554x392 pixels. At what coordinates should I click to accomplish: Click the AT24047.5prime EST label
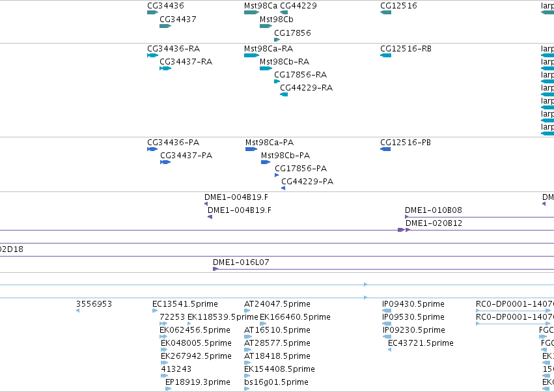coord(277,303)
